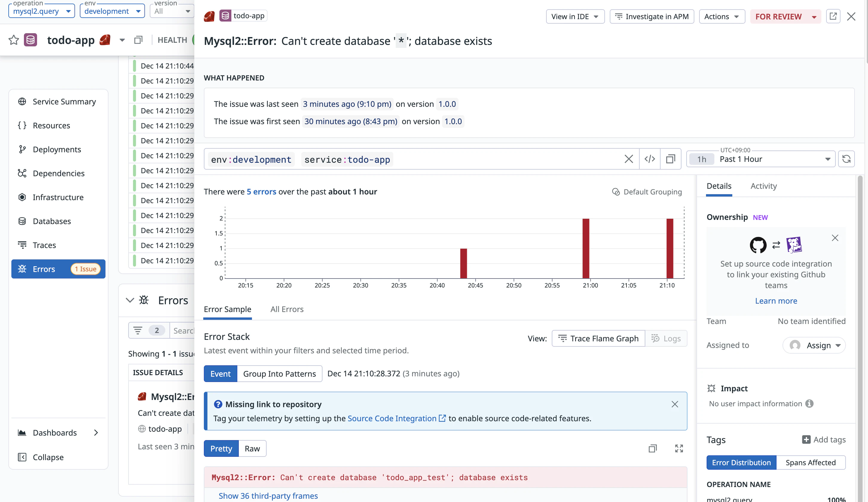Star the todo-app service as favorite
Viewport: 868px width, 502px height.
click(x=14, y=40)
